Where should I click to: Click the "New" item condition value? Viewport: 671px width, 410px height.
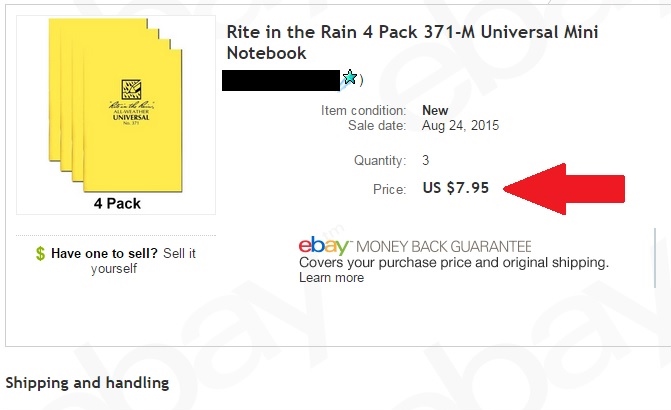click(435, 110)
